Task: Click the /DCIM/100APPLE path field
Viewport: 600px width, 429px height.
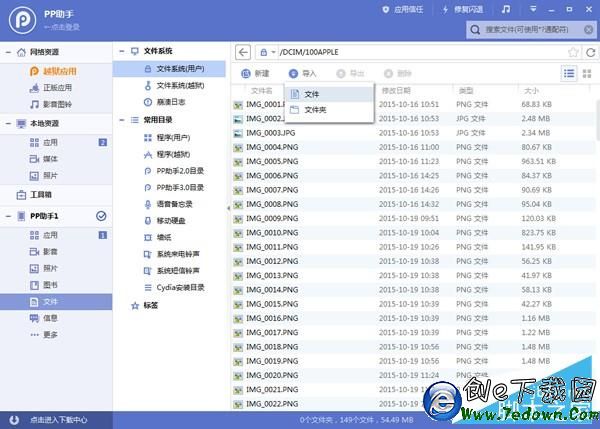Action: 421,52
